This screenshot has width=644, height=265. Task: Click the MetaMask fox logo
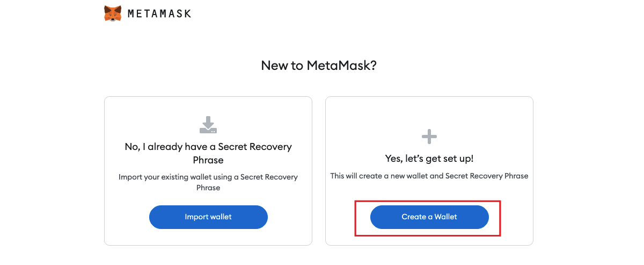(x=113, y=13)
